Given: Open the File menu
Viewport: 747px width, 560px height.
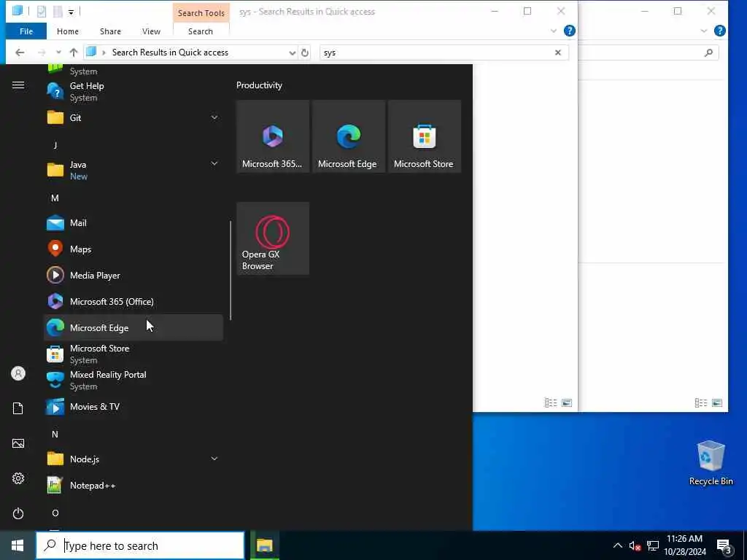Looking at the screenshot, I should pos(26,31).
